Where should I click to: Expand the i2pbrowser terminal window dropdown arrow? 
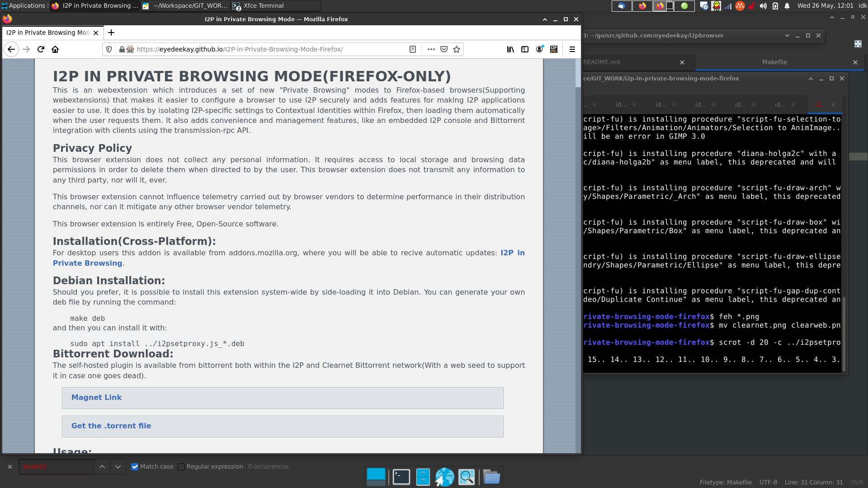[787, 36]
